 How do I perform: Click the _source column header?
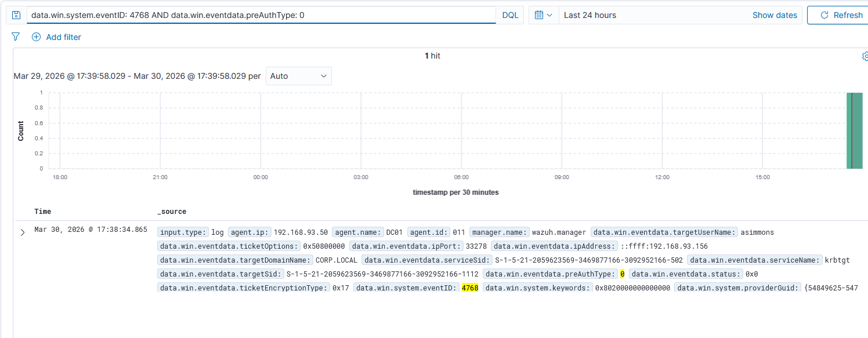172,212
